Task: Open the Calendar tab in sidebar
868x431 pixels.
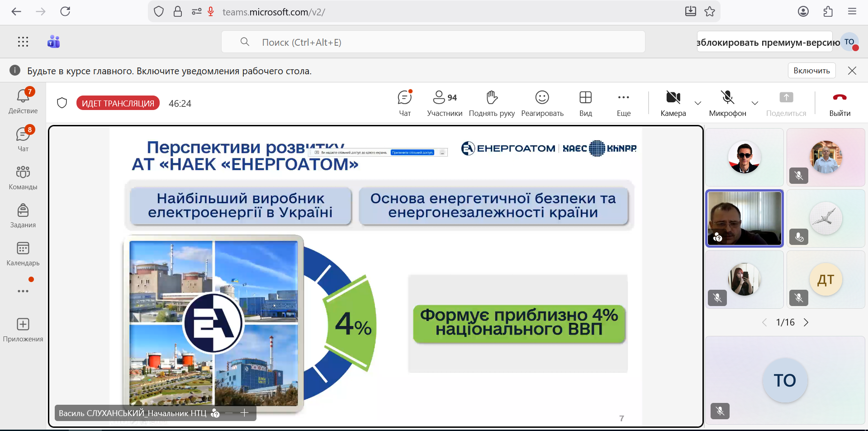Action: pyautogui.click(x=23, y=254)
